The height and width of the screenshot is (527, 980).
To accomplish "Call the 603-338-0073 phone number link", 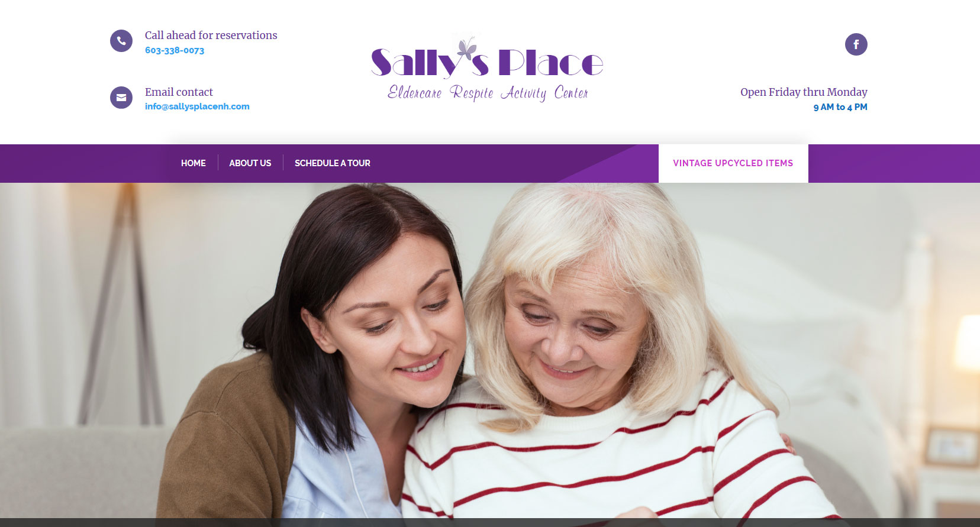I will [175, 50].
